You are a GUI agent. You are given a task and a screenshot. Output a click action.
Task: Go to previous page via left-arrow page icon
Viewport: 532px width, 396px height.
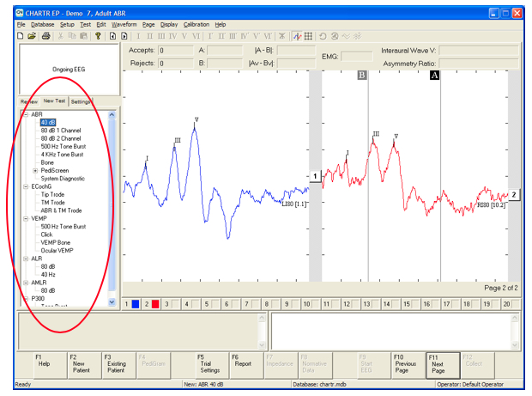click(112, 36)
